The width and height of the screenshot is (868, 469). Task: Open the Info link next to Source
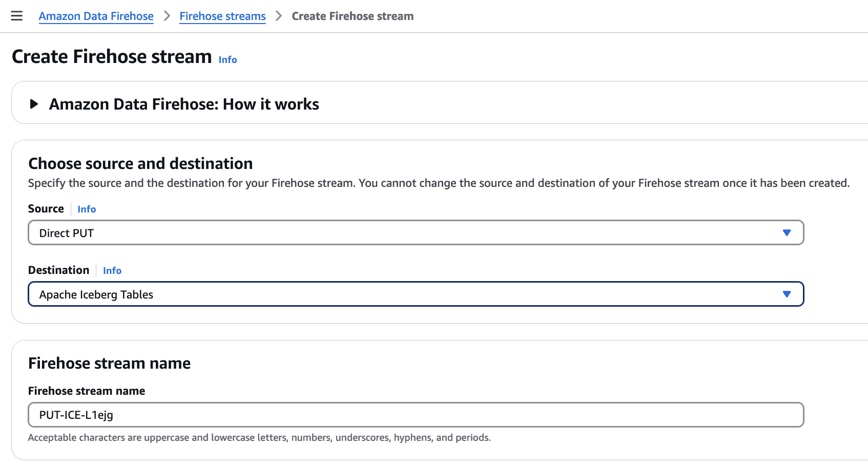pyautogui.click(x=87, y=209)
